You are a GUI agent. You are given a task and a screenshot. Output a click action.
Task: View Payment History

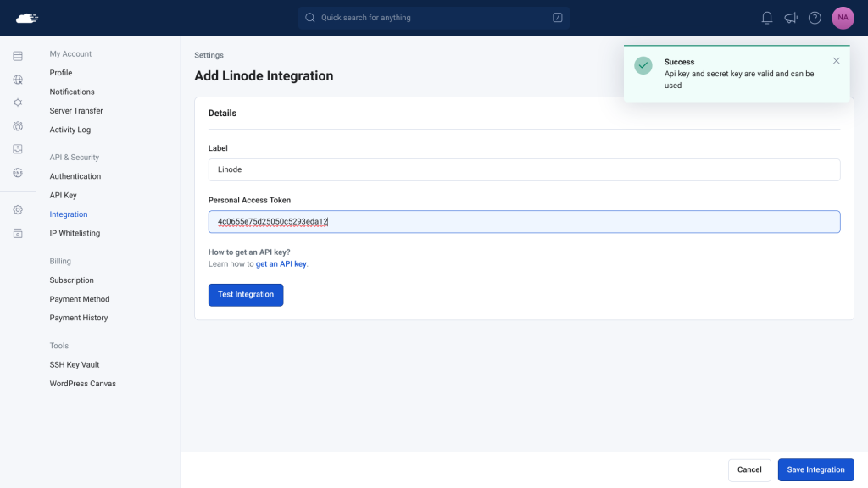click(79, 319)
